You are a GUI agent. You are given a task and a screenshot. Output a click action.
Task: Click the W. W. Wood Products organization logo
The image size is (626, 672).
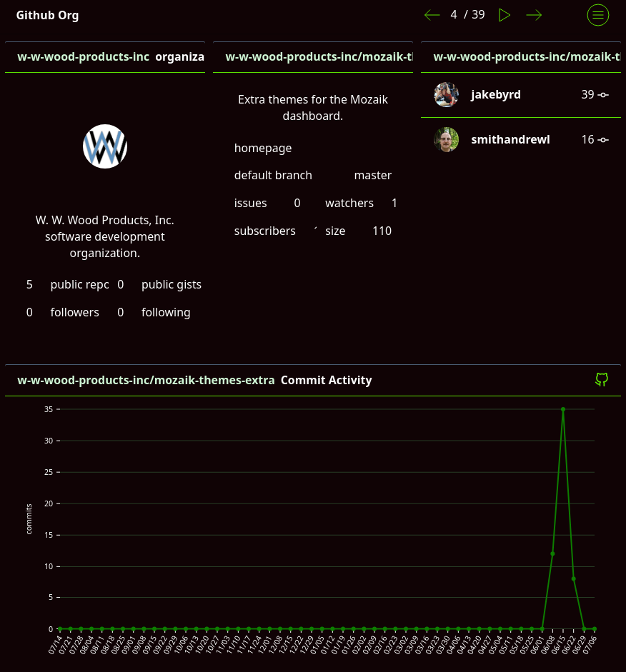pos(105,146)
